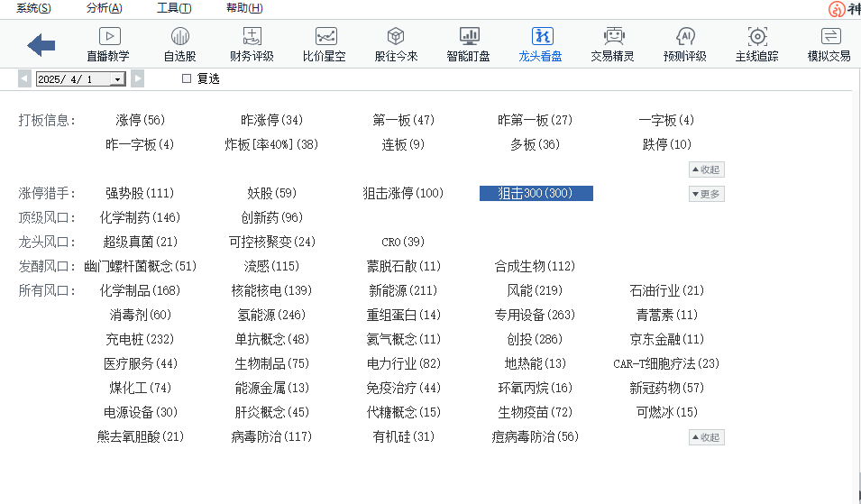Expand 涨停猎手 with 更多 button

point(706,194)
